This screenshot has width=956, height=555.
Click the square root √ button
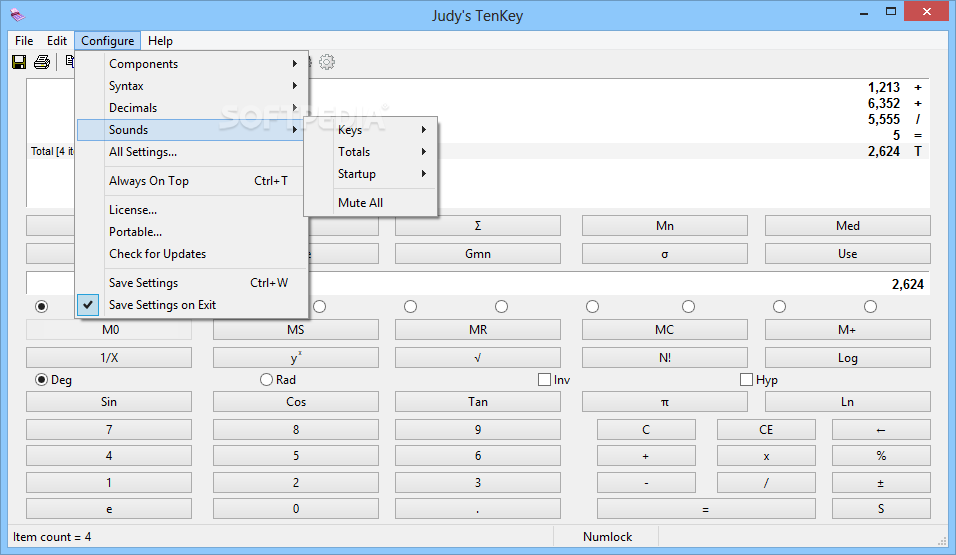(478, 358)
